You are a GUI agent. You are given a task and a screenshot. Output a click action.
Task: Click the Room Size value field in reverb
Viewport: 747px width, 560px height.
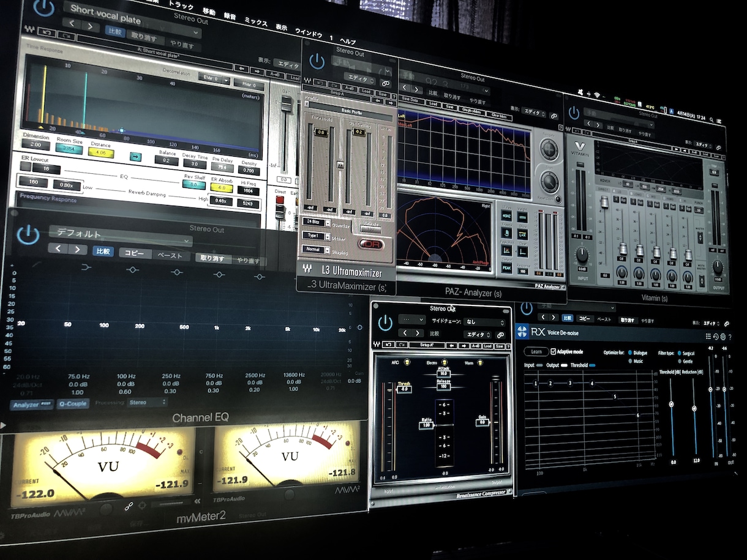click(68, 149)
